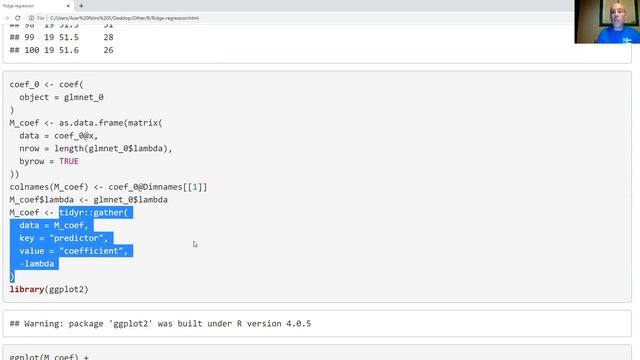
Task: Click the presenter webcam thumbnail
Action: coord(607,22)
